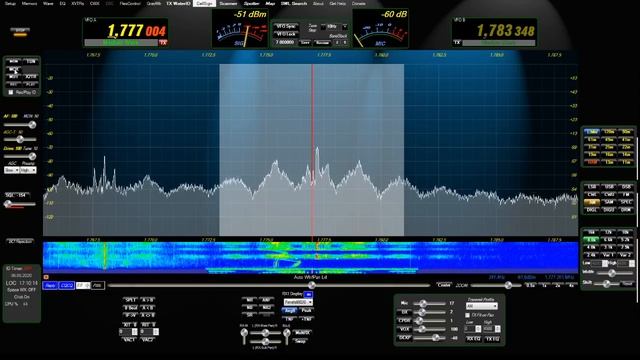Click the MIC level meter
This screenshot has width=640, height=360.
[380, 28]
